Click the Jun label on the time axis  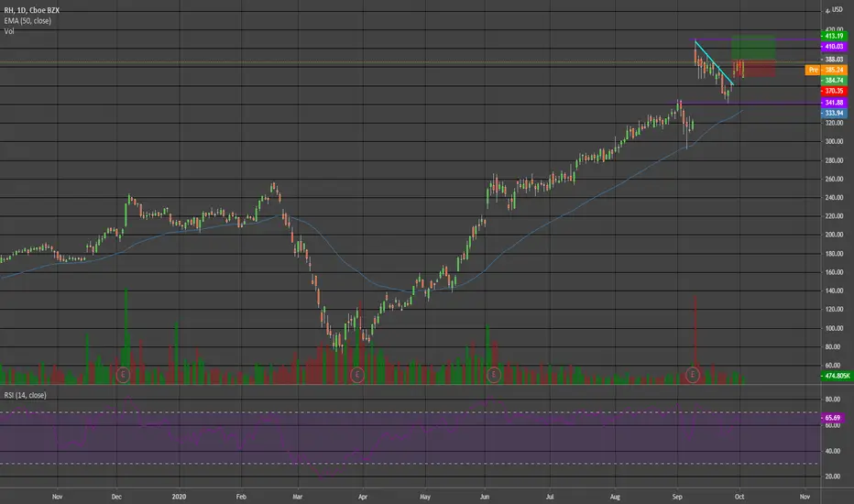point(485,497)
